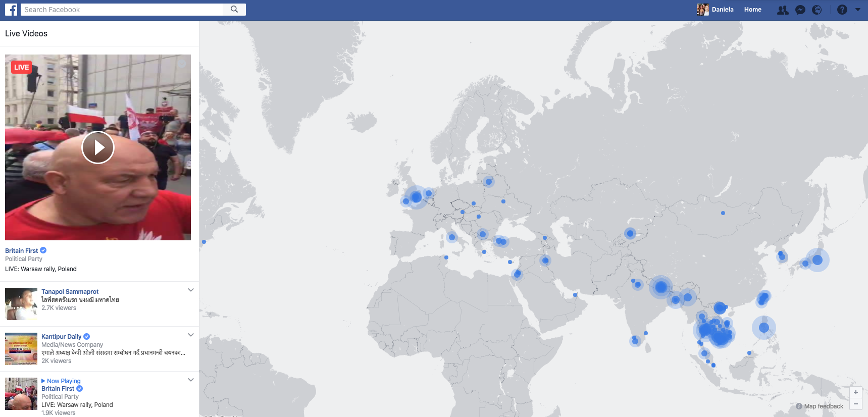Click the Britain First verified badge under the video
The height and width of the screenshot is (417, 868).
(43, 250)
